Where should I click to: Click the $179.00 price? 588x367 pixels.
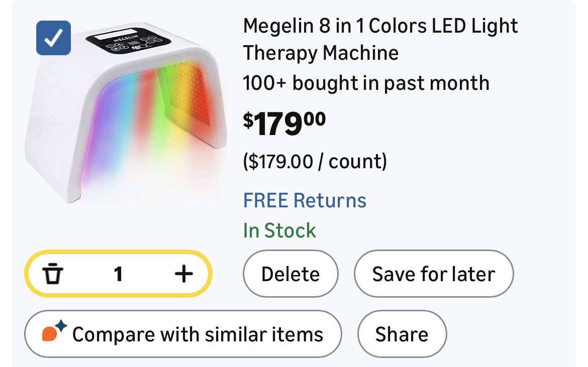[x=284, y=124]
